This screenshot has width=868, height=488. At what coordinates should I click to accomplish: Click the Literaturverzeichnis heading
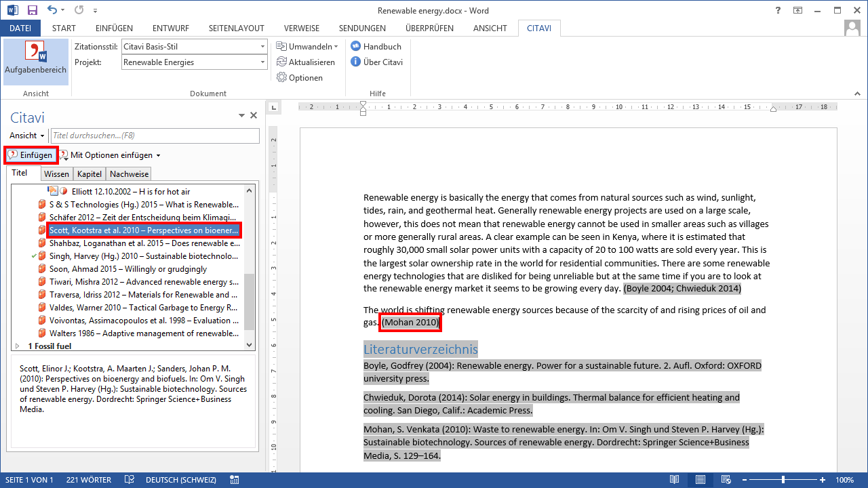(420, 350)
